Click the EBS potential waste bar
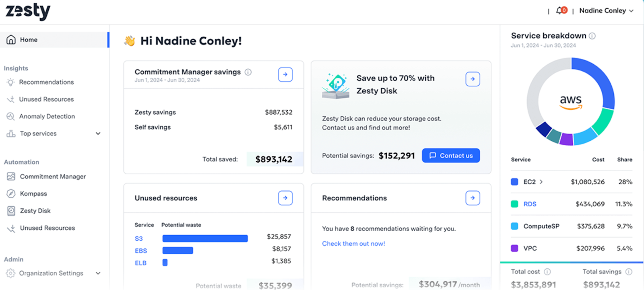This screenshot has width=644, height=290. [x=178, y=251]
